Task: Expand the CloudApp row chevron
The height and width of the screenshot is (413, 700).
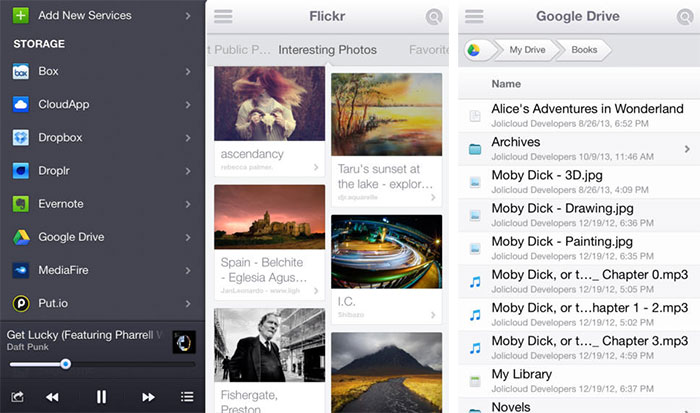Action: [x=188, y=104]
